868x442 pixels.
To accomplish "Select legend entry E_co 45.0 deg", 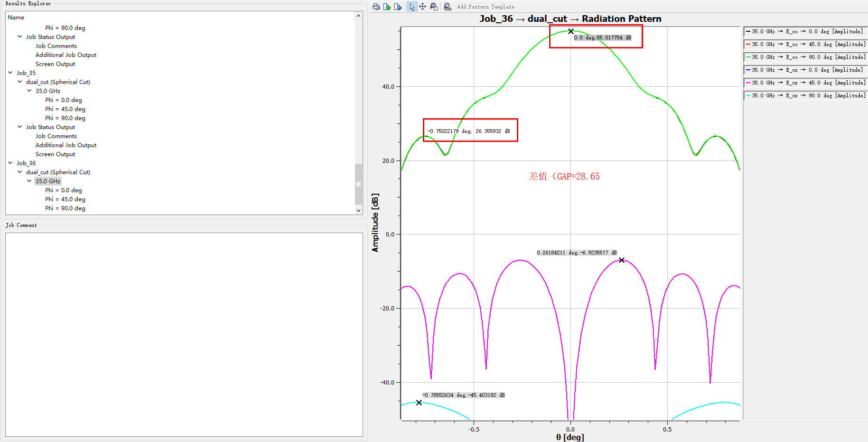I will 805,44.
